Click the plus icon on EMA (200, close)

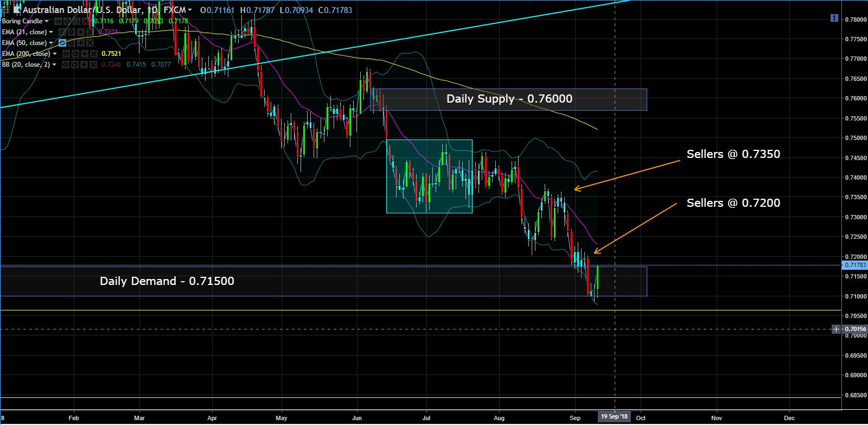[84, 54]
